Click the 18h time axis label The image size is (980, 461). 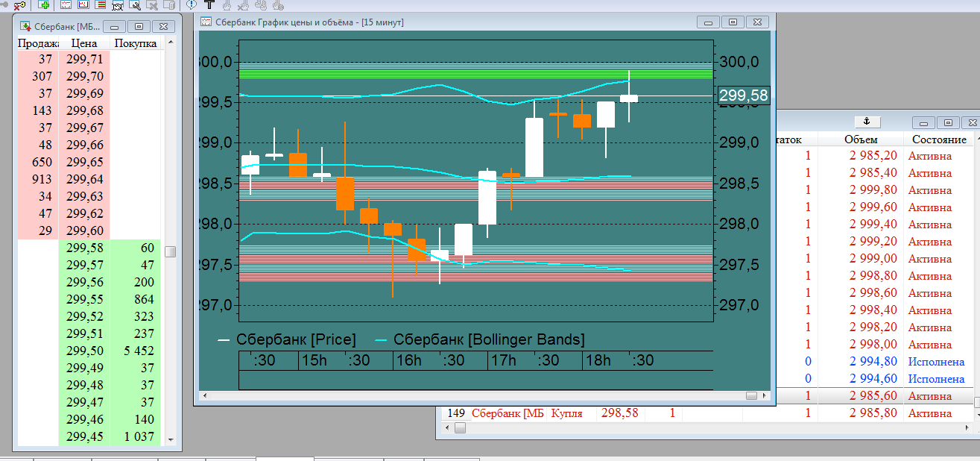(x=597, y=360)
